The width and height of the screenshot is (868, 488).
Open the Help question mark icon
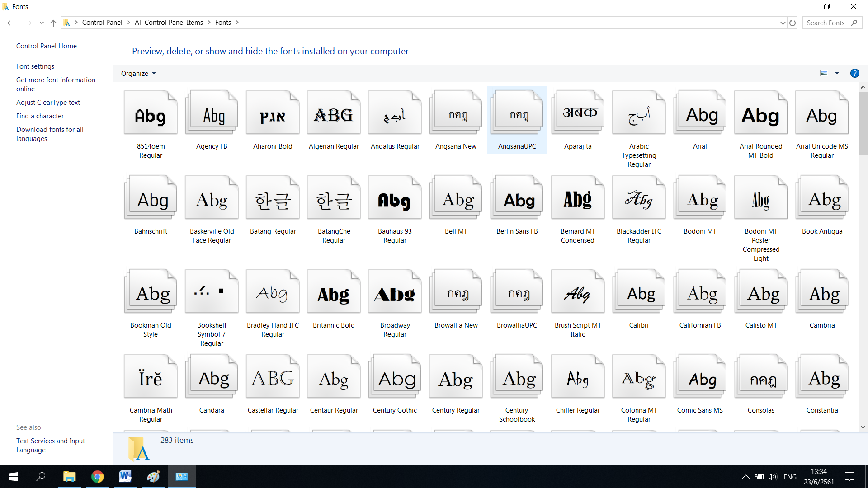click(x=854, y=73)
